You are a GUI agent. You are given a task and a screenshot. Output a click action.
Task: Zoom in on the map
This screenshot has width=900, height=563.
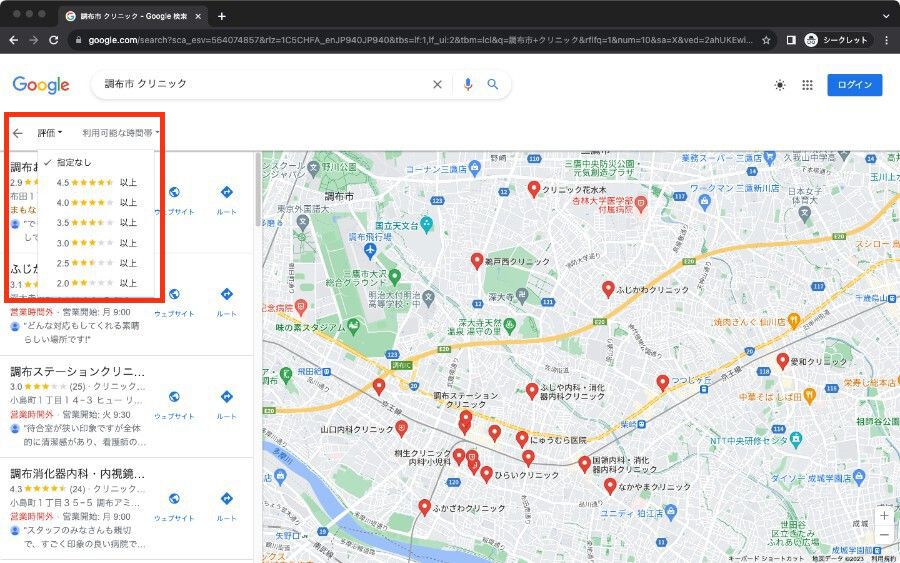click(x=884, y=516)
